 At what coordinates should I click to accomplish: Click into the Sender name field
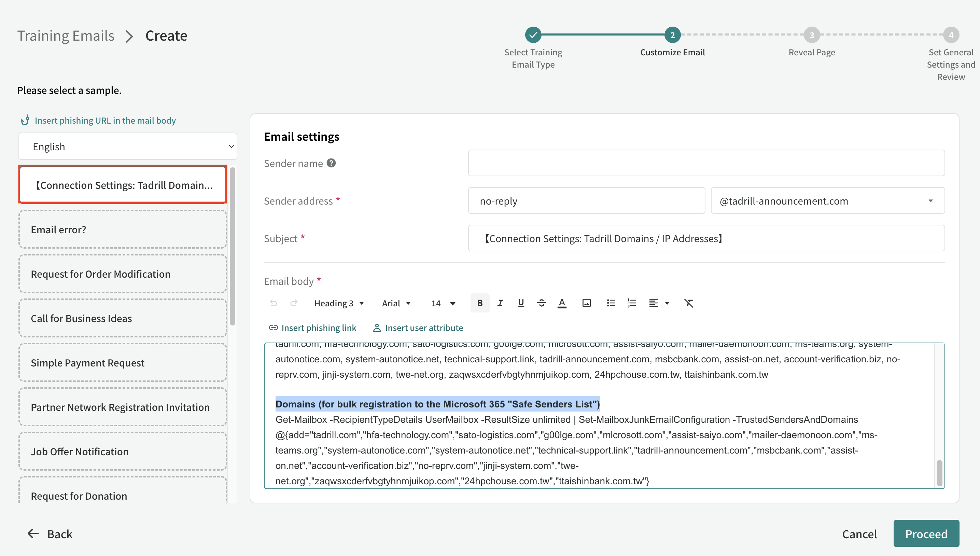pos(706,163)
